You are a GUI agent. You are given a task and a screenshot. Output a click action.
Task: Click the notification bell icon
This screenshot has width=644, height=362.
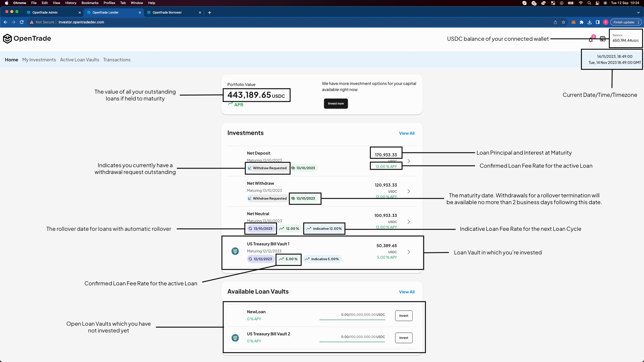point(590,40)
